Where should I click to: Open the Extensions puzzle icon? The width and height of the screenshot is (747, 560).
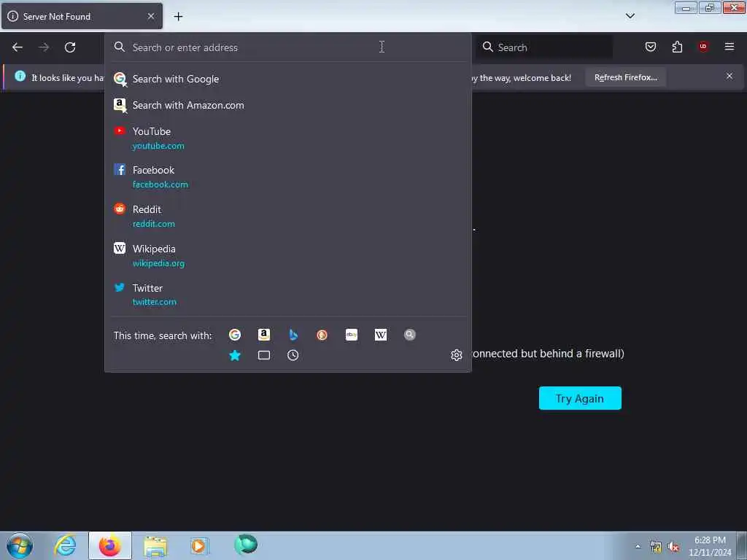coord(677,47)
